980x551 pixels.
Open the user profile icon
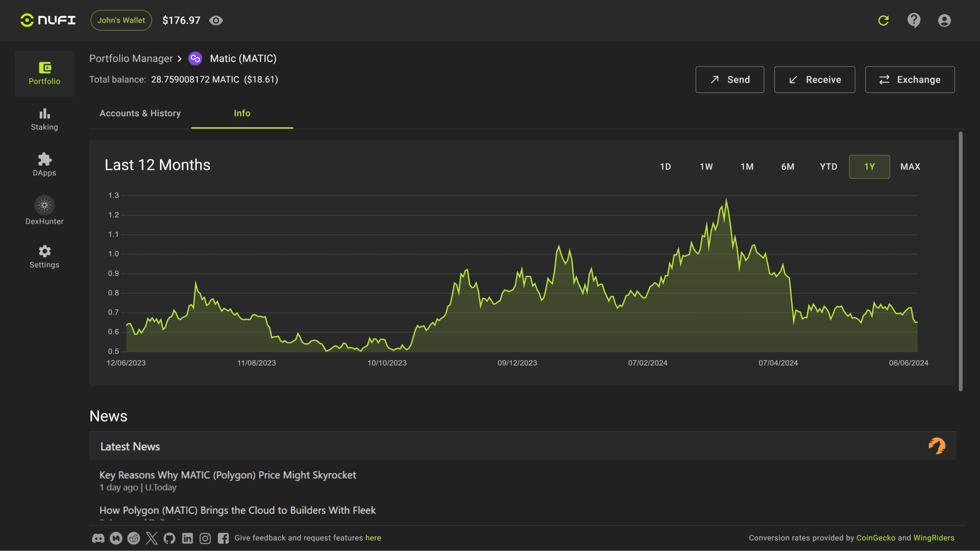944,20
